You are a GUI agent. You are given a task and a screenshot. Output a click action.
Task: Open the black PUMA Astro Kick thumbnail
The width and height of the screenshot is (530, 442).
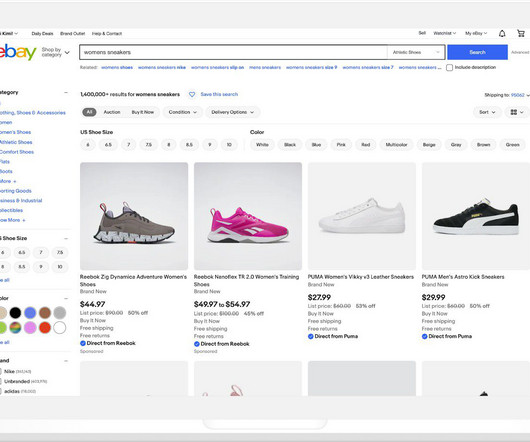tap(476, 216)
